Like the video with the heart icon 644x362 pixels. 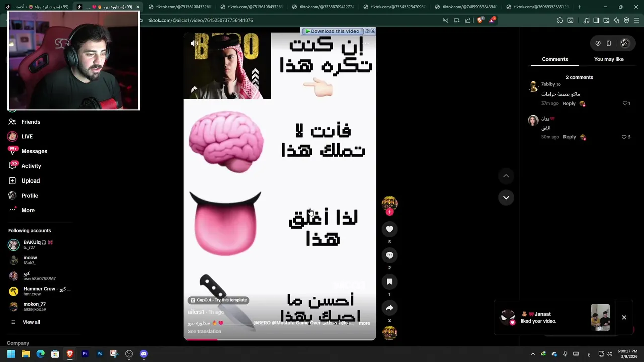coord(389,229)
